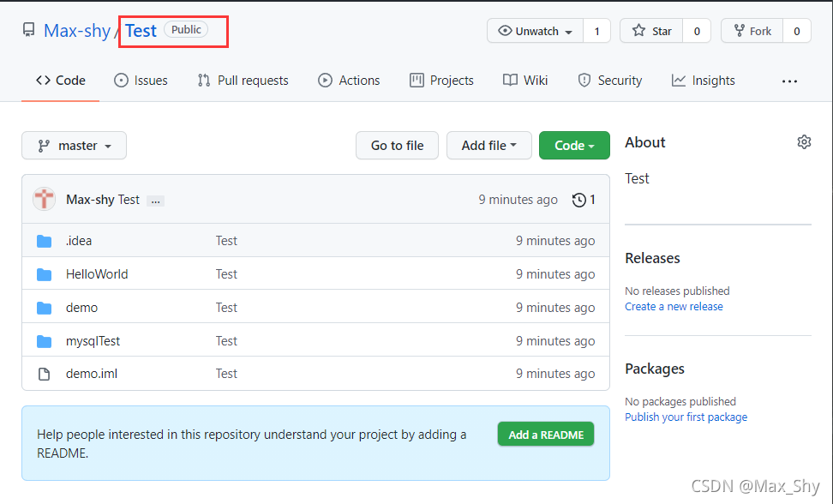The width and height of the screenshot is (833, 504).
Task: Expand the master branch selector
Action: coord(74,146)
